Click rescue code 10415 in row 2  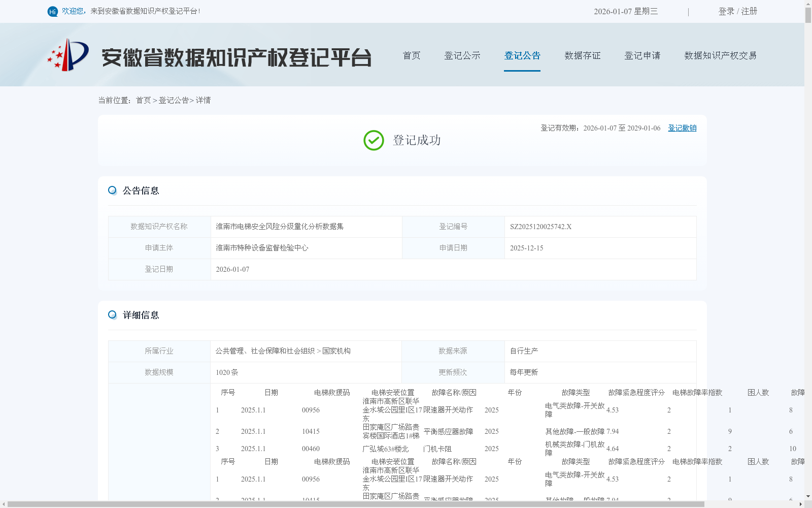311,431
